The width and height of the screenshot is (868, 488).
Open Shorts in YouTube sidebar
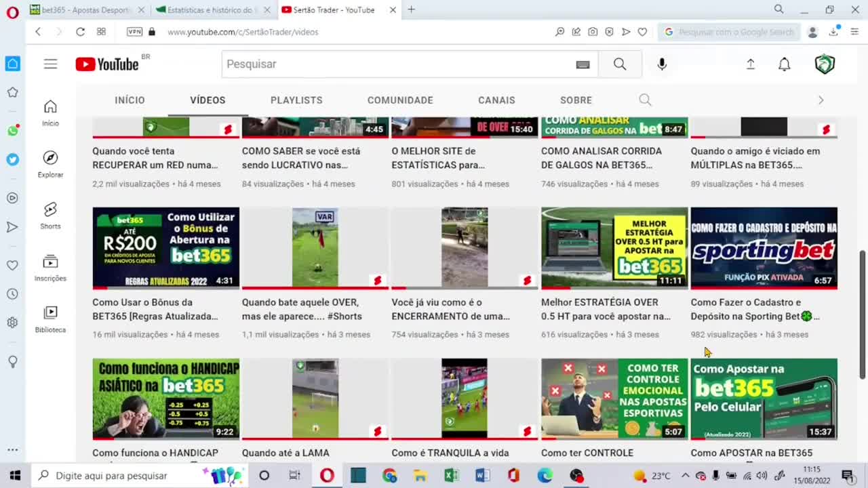[x=50, y=216]
